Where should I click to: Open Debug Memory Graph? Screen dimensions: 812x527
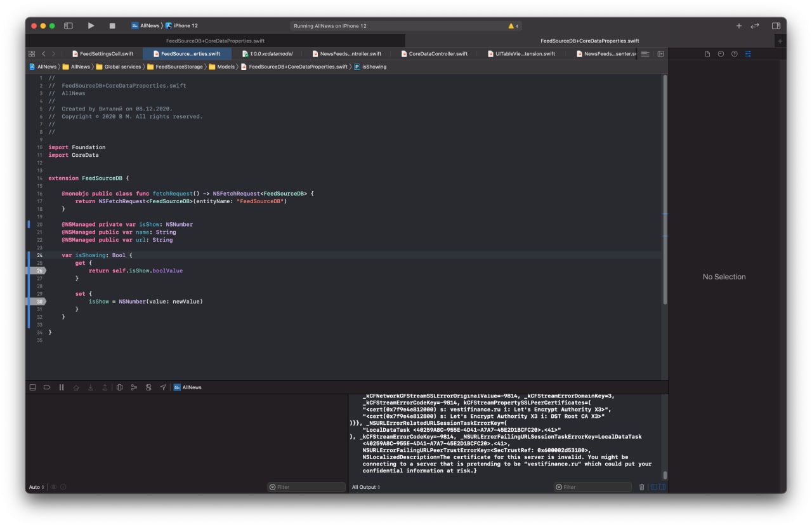pyautogui.click(x=134, y=387)
